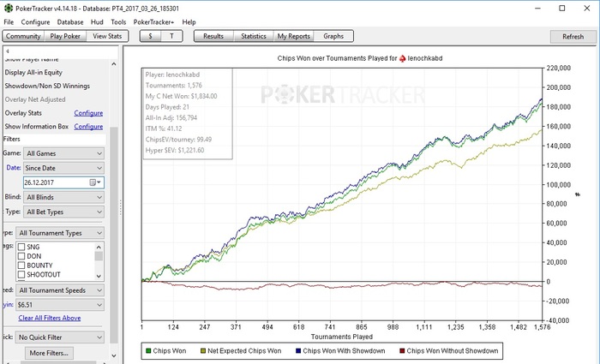The height and width of the screenshot is (364, 600).
Task: Click Configure link next to Show Information Box
Action: (88, 126)
